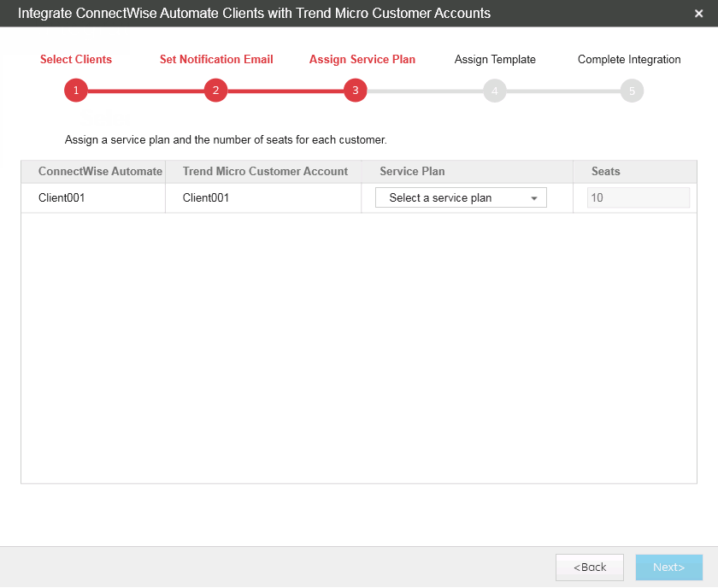Click greyed step 5 circle

(632, 91)
